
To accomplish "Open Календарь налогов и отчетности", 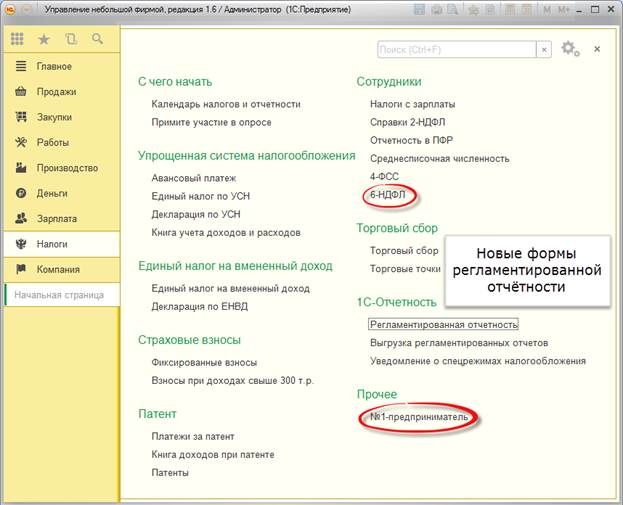I will (x=226, y=104).
